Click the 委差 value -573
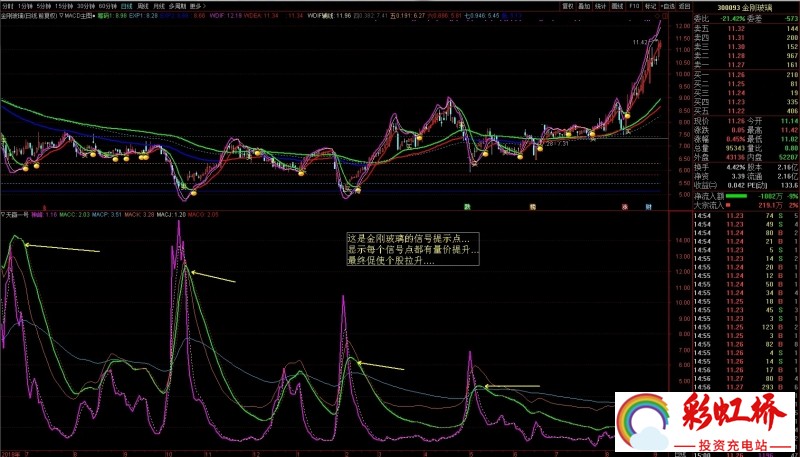This screenshot has height=457, width=800. point(789,20)
